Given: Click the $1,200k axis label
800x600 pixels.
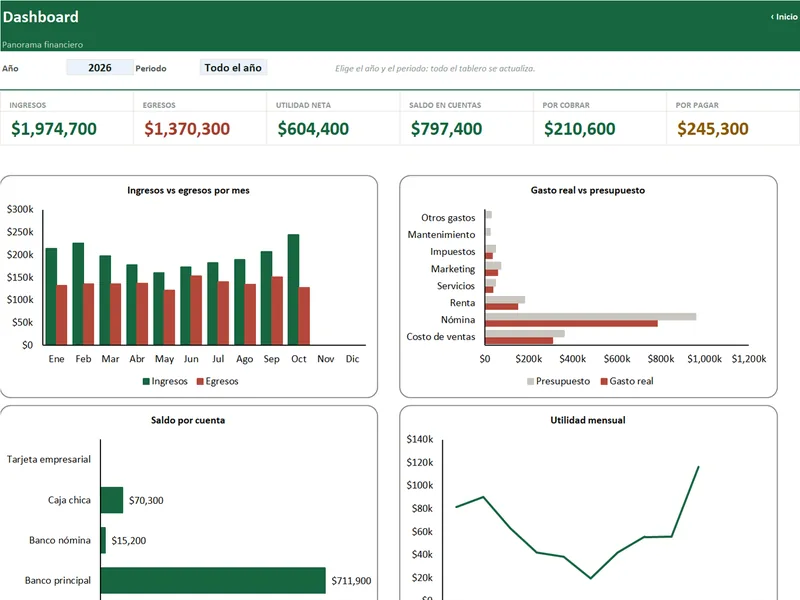Looking at the screenshot, I should coord(749,359).
